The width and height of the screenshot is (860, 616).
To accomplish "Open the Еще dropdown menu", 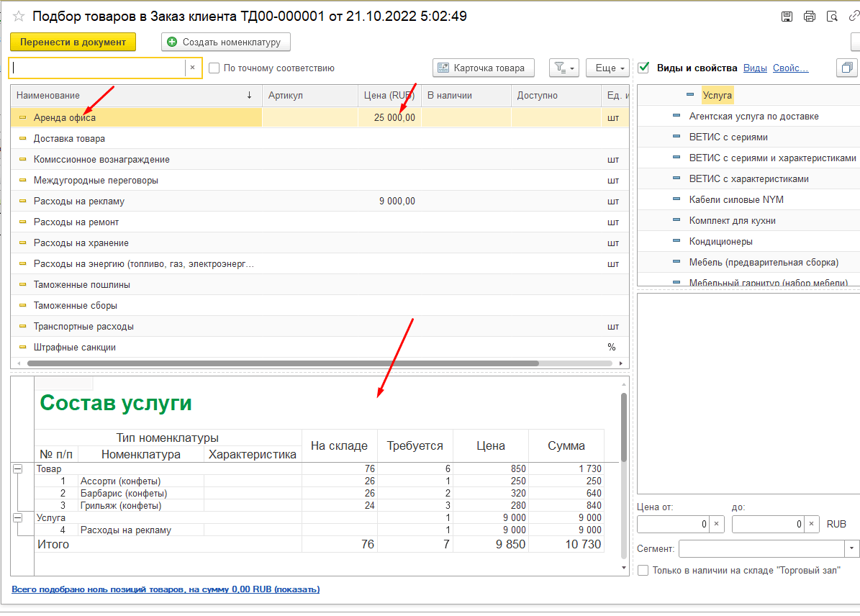I will [608, 68].
